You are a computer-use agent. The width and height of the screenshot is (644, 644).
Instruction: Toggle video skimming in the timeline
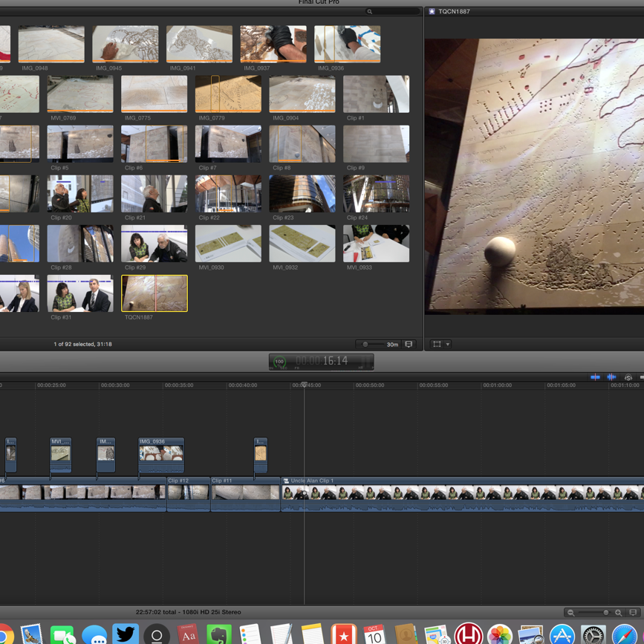click(595, 377)
